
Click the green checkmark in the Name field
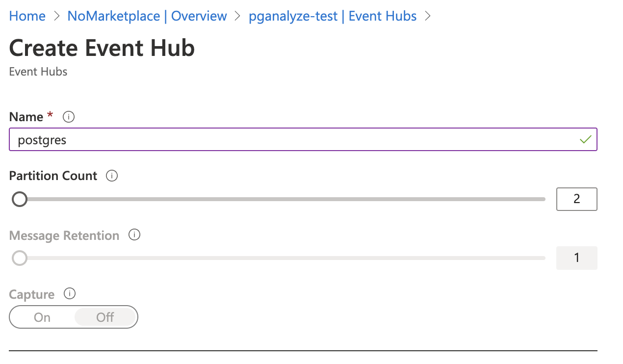[x=585, y=140]
